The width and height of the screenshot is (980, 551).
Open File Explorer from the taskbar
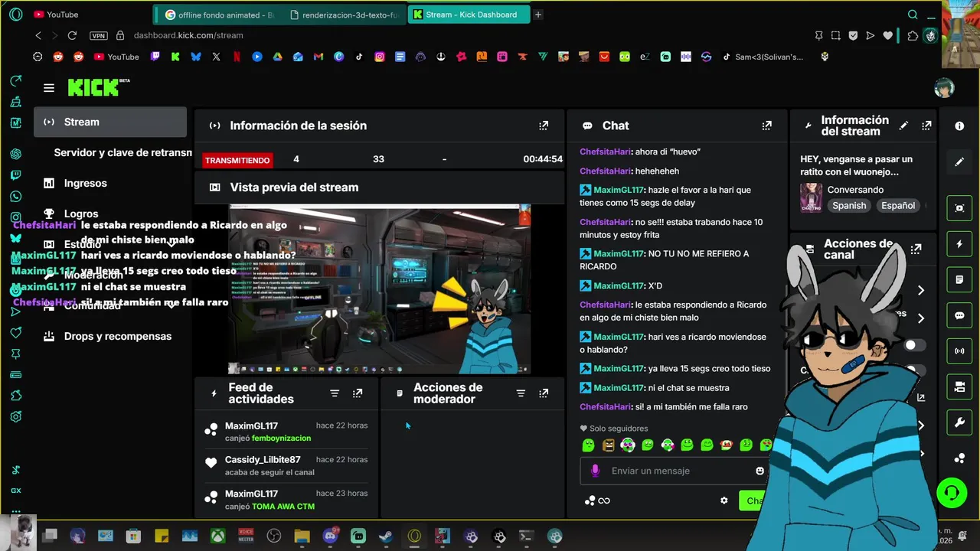pos(302,536)
